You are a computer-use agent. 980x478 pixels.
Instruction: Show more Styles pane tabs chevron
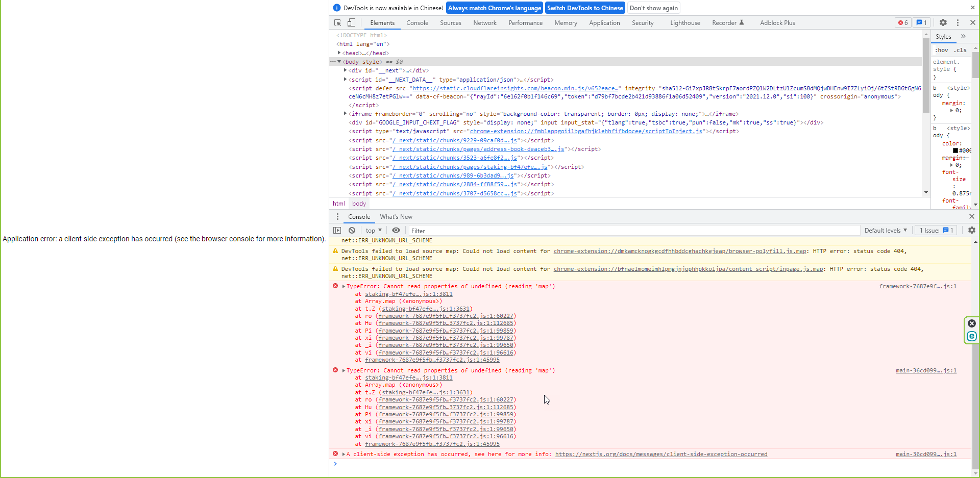(963, 36)
